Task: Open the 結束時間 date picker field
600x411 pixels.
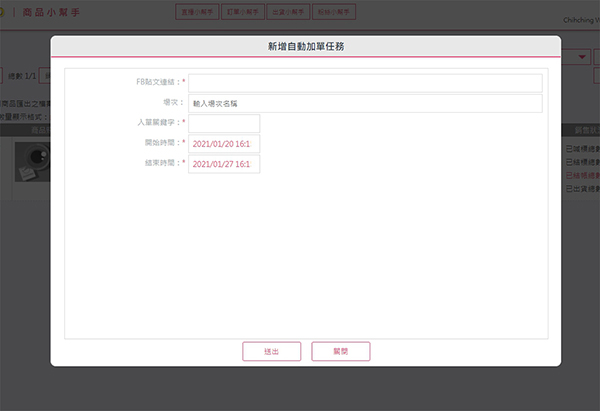Action: click(x=224, y=164)
